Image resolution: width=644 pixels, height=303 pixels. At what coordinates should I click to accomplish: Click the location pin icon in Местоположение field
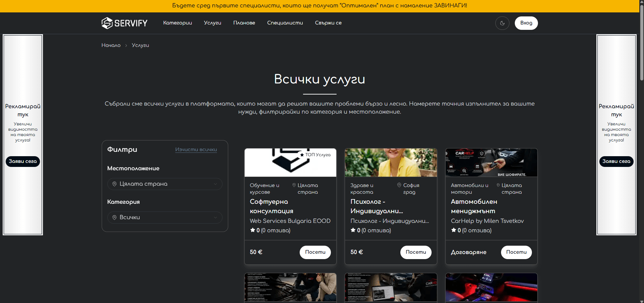click(114, 184)
